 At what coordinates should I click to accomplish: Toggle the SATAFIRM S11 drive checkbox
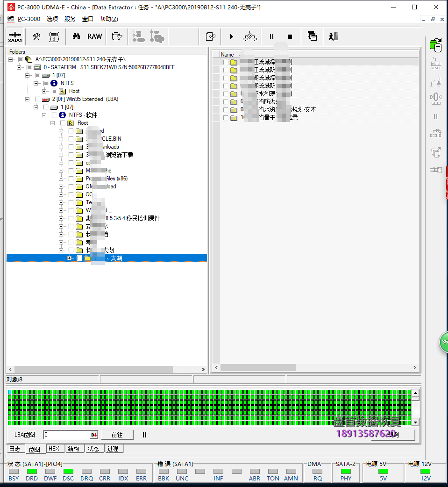(x=29, y=67)
